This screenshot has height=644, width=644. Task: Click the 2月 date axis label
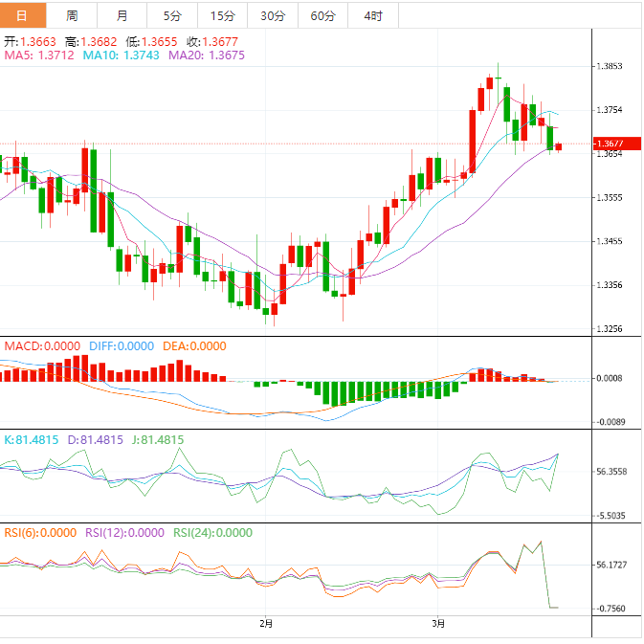pyautogui.click(x=266, y=624)
